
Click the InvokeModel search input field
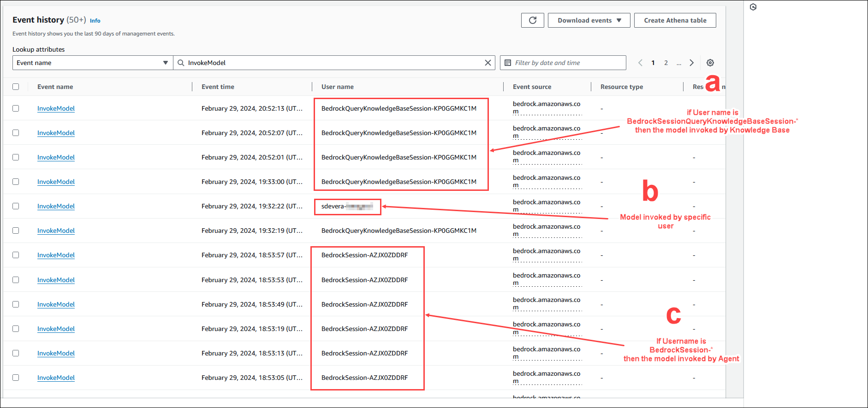point(334,63)
